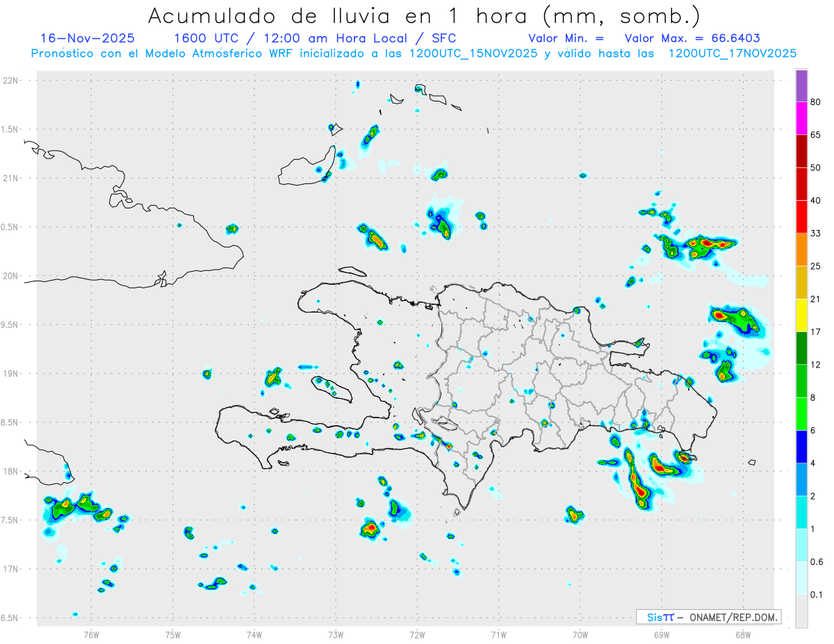
Task: Select the legend value '0.6'
Action: (817, 562)
